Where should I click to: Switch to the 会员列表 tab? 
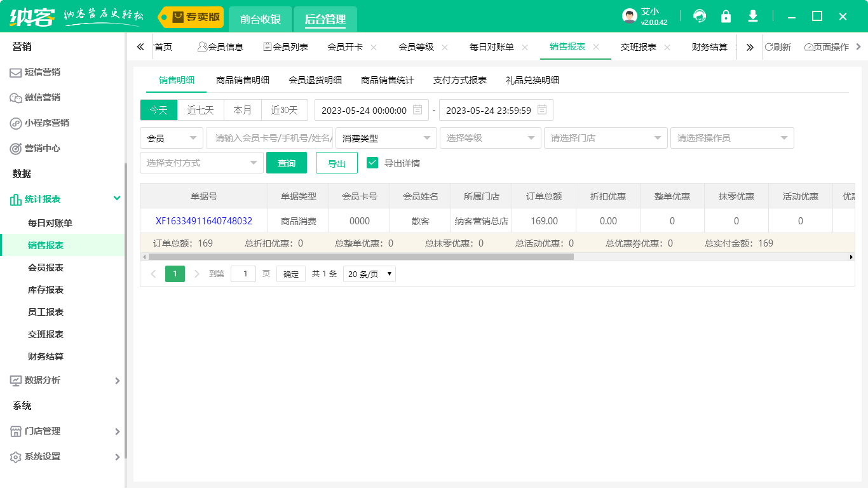click(286, 47)
